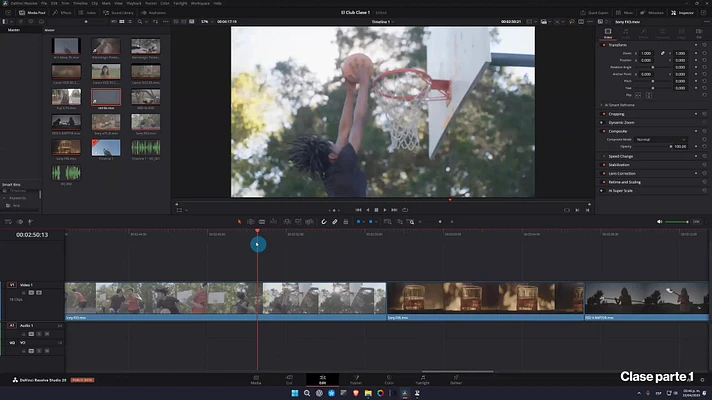Mute the timeline speaker volume icon
This screenshot has width=712, height=400.
tap(659, 222)
